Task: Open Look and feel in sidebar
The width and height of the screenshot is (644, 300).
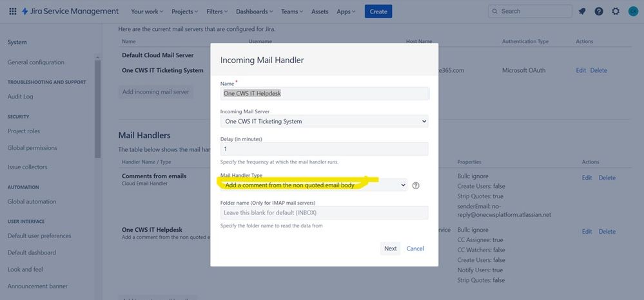Action: pyautogui.click(x=25, y=270)
